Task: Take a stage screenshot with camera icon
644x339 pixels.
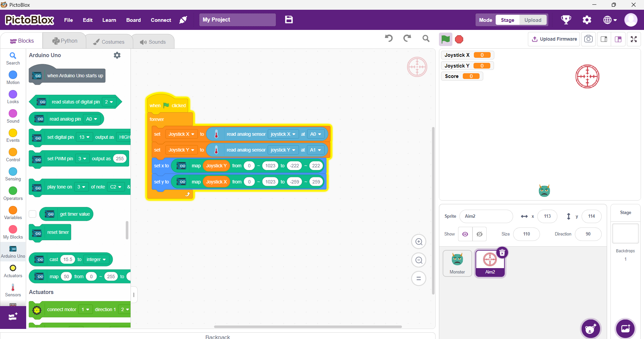Action: pyautogui.click(x=588, y=39)
